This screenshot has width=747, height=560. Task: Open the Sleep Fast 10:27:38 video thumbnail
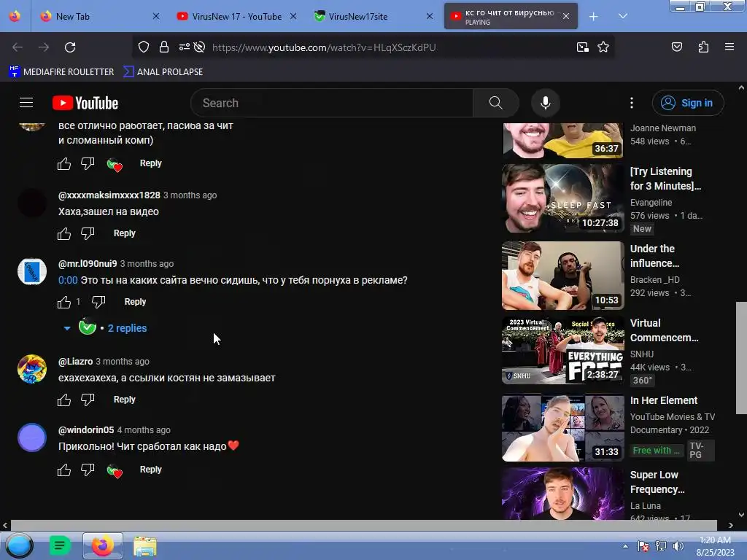coord(562,198)
